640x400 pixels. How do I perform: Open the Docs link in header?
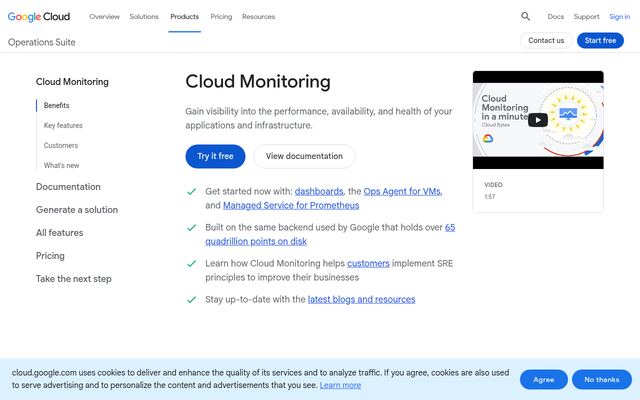point(556,17)
